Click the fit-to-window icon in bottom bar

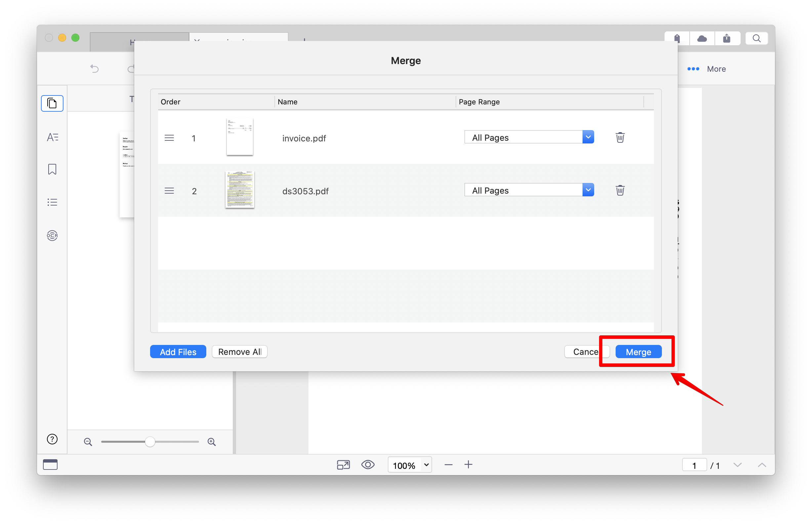coord(343,465)
